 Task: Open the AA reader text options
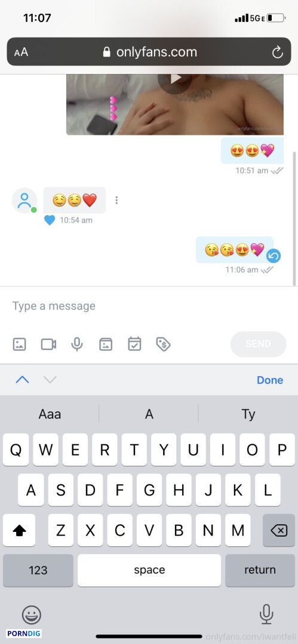click(21, 52)
